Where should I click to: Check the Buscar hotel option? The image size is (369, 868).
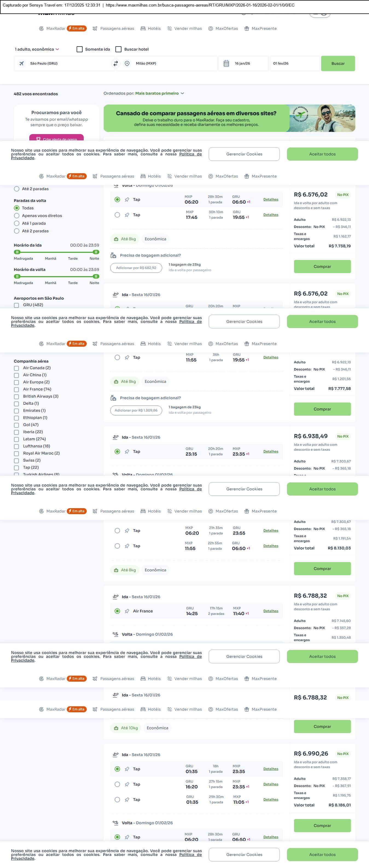pos(118,49)
